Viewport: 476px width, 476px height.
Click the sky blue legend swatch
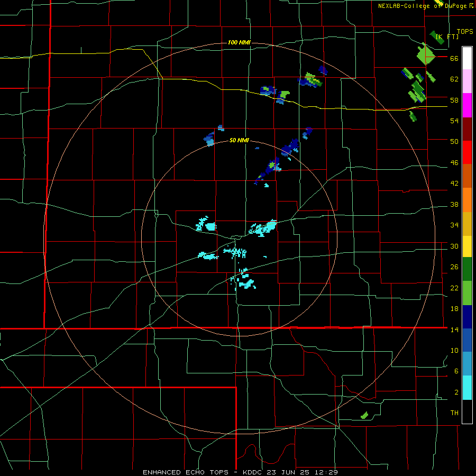(x=467, y=364)
